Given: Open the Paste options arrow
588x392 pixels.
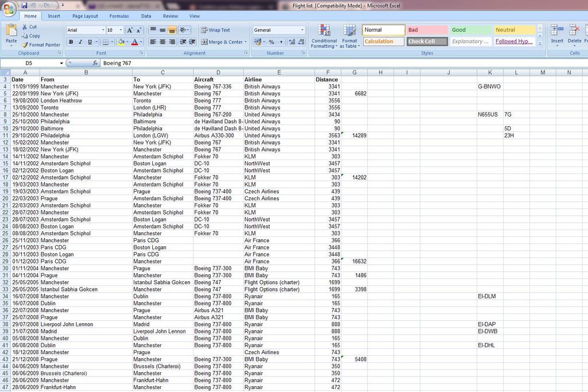Looking at the screenshot, I should (11, 46).
